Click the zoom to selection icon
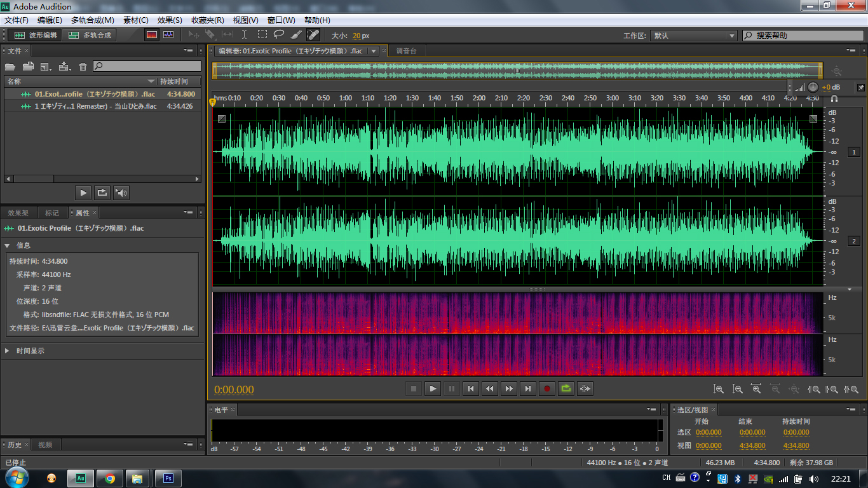The image size is (868, 488). [x=851, y=389]
